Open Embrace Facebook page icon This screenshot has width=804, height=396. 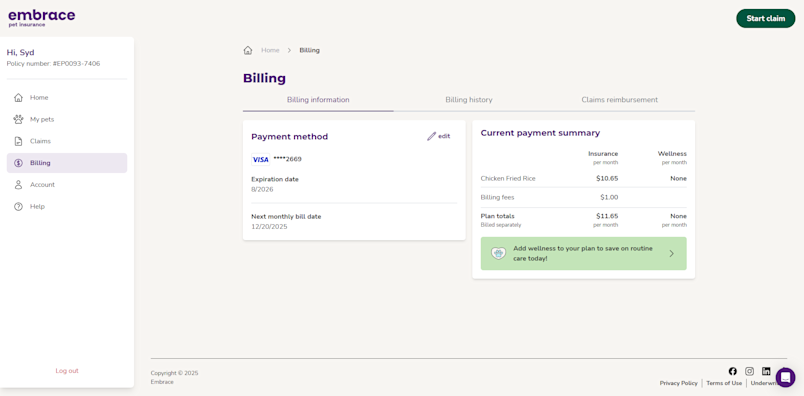(733, 371)
